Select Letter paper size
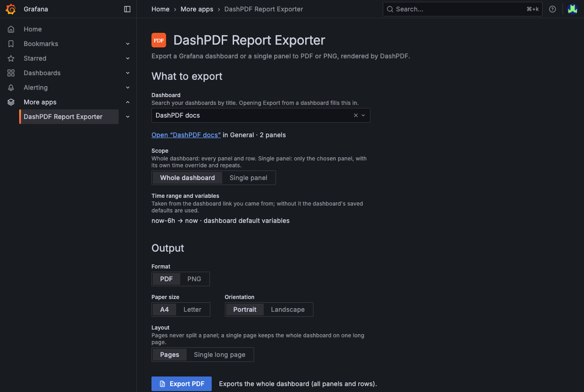The width and height of the screenshot is (584, 392). (193, 309)
